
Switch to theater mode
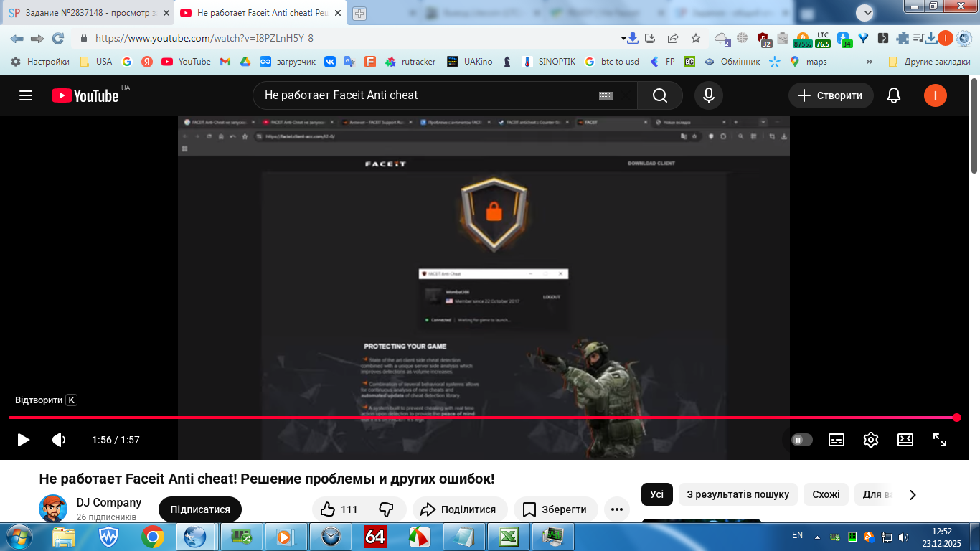coord(905,440)
